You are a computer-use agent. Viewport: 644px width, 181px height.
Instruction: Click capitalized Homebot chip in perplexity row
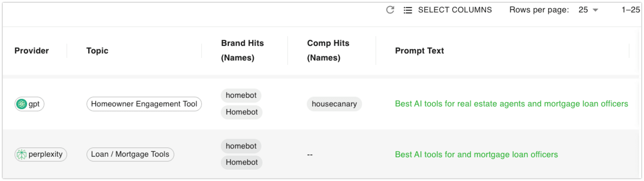pos(241,162)
